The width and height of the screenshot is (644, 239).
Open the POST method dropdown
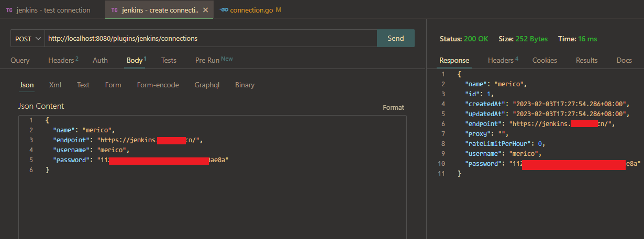click(x=27, y=38)
